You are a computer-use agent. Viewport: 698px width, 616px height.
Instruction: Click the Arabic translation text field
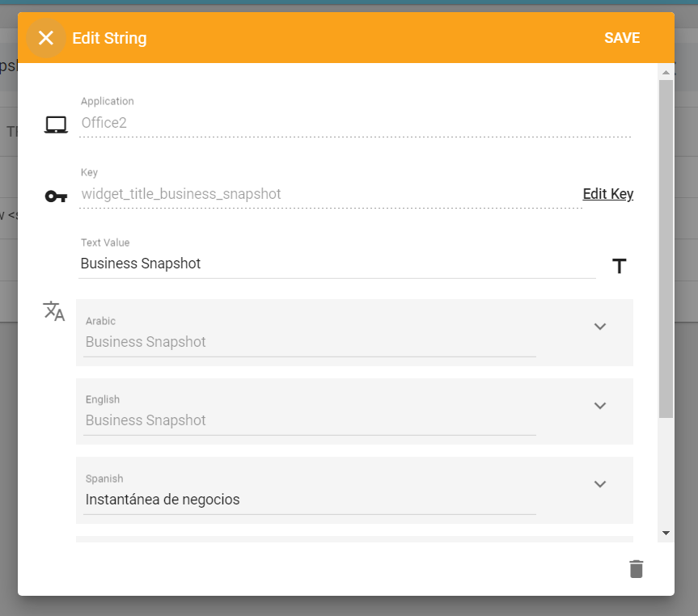click(x=309, y=342)
